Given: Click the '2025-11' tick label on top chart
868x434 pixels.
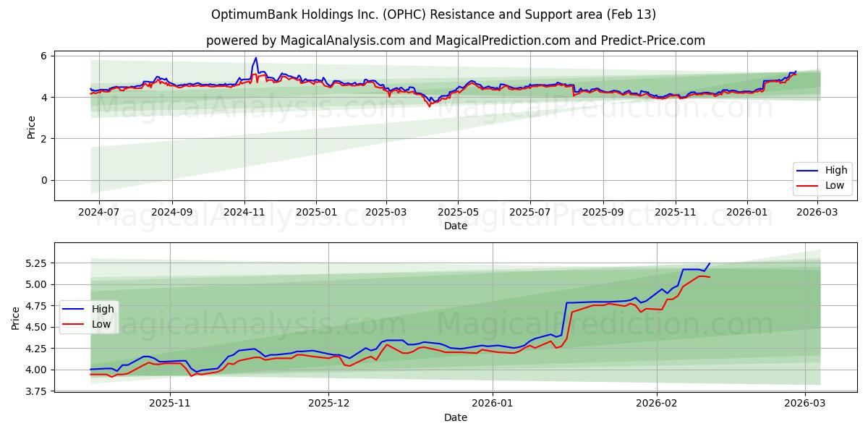Looking at the screenshot, I should coord(676,212).
